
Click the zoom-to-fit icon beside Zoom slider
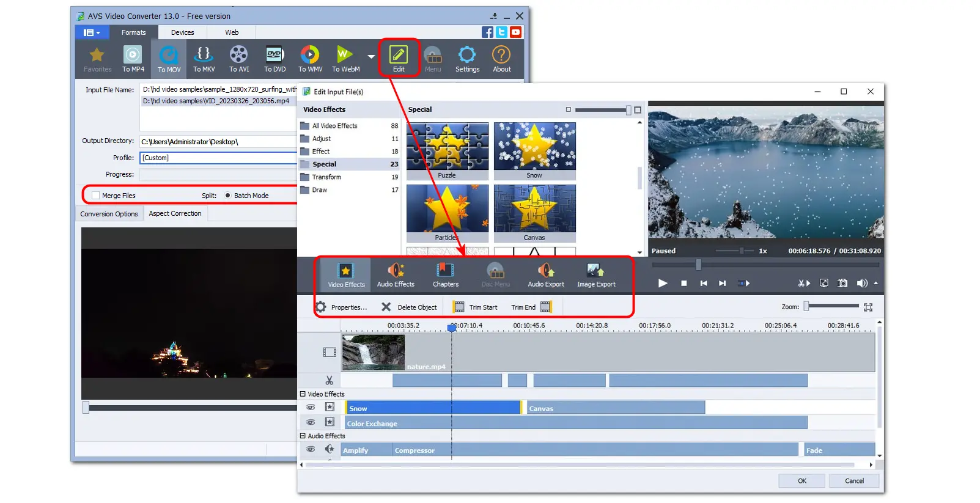tap(868, 307)
